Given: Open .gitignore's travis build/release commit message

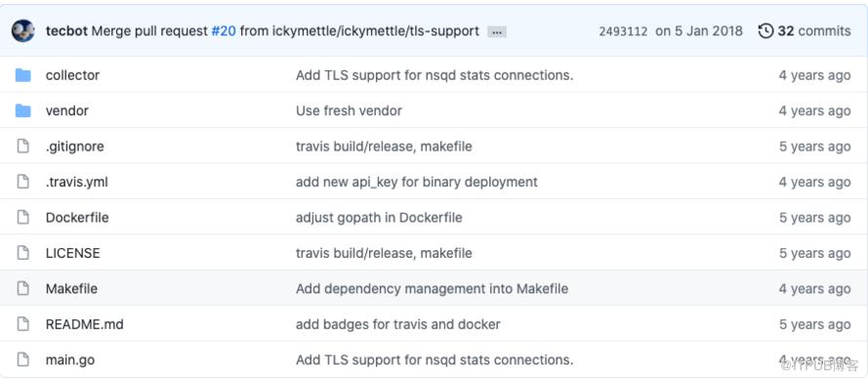Looking at the screenshot, I should pyautogui.click(x=384, y=147).
